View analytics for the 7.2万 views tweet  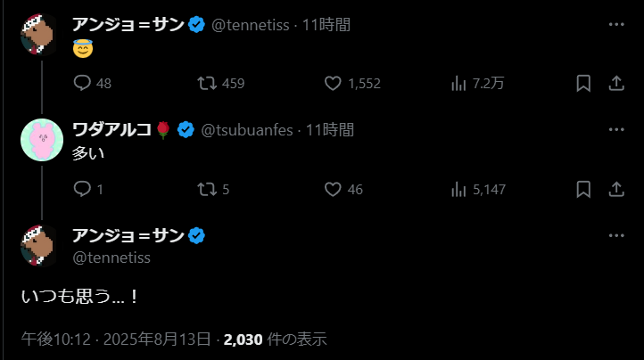(459, 83)
